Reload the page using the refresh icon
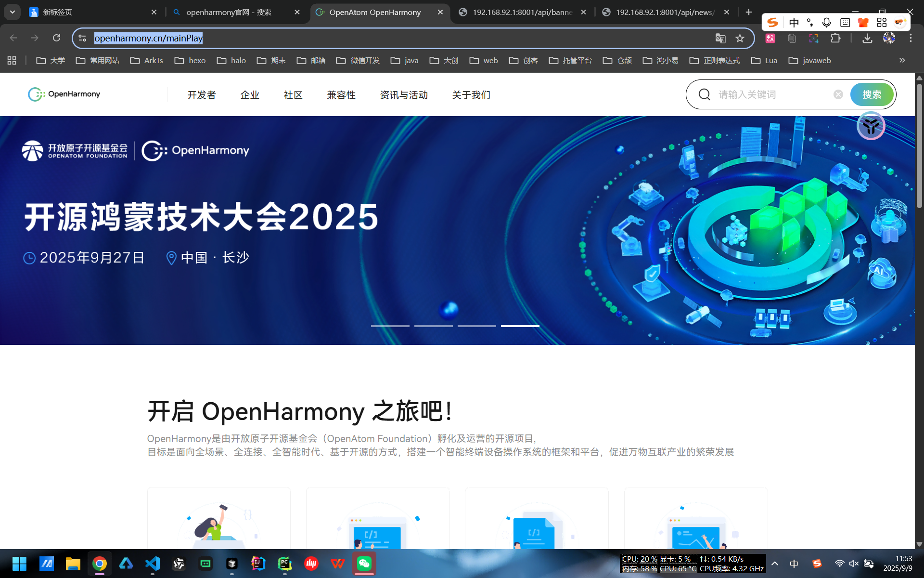924x578 pixels. 56,38
